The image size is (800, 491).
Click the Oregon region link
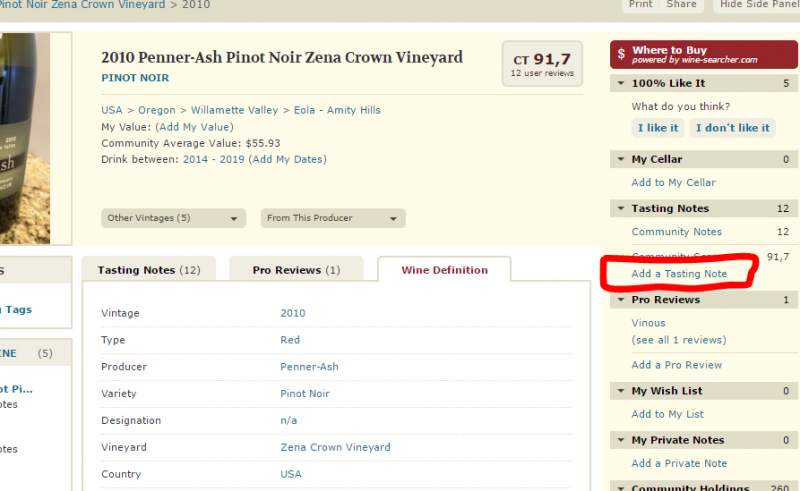[x=157, y=110]
